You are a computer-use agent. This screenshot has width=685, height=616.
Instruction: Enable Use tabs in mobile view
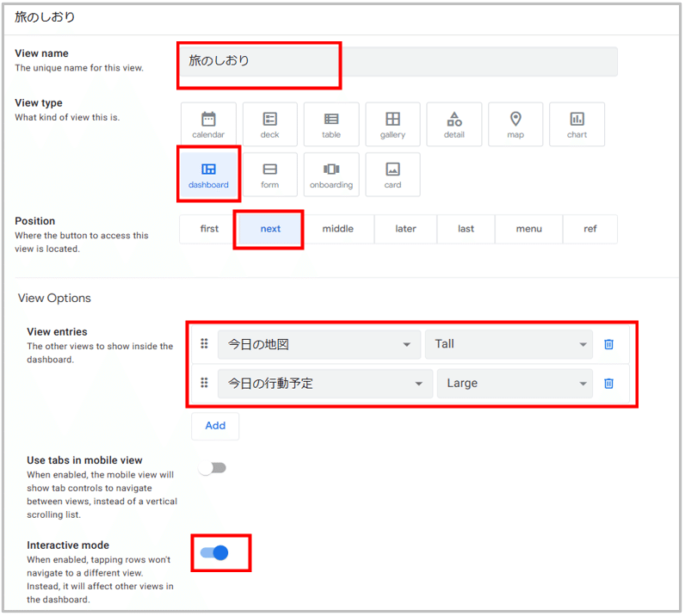pos(213,468)
